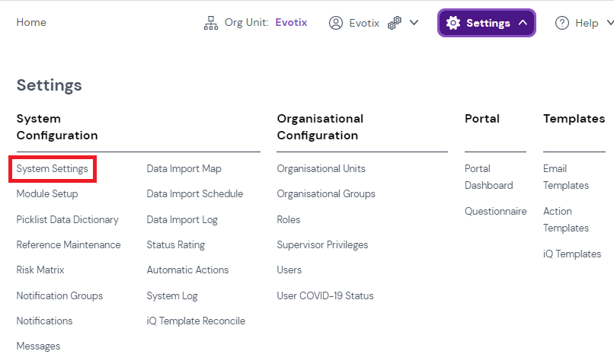The height and width of the screenshot is (364, 614).
Task: Click the Org Unit hierarchy icon
Action: pos(211,23)
